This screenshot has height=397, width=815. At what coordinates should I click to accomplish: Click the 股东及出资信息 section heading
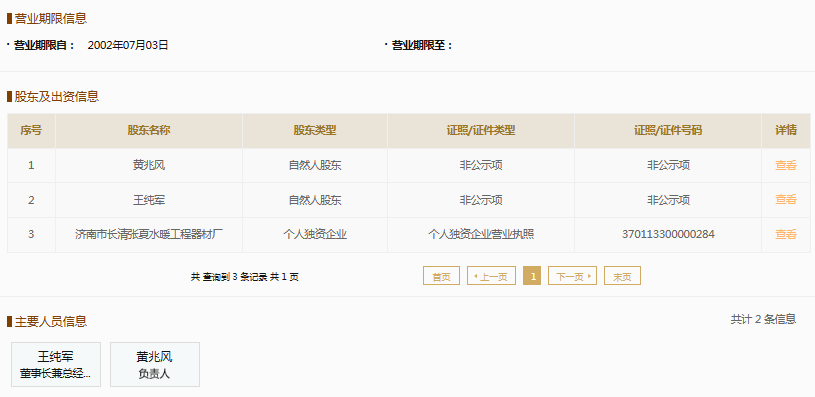(x=56, y=96)
